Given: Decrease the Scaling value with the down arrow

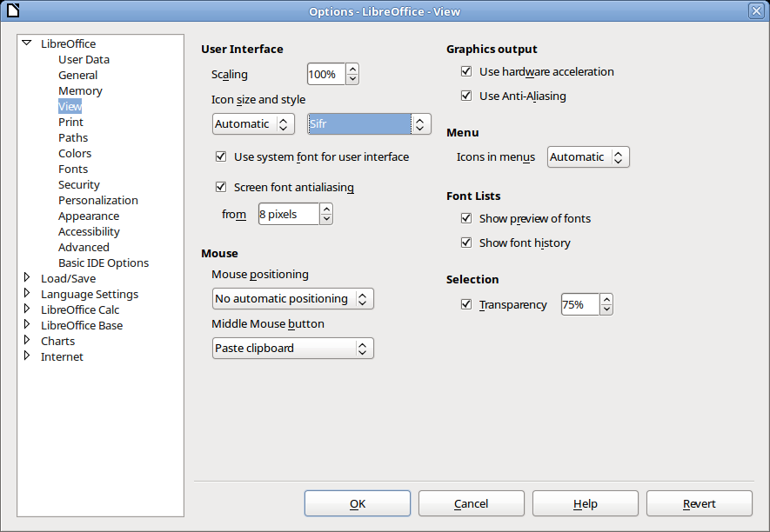Looking at the screenshot, I should click(352, 79).
